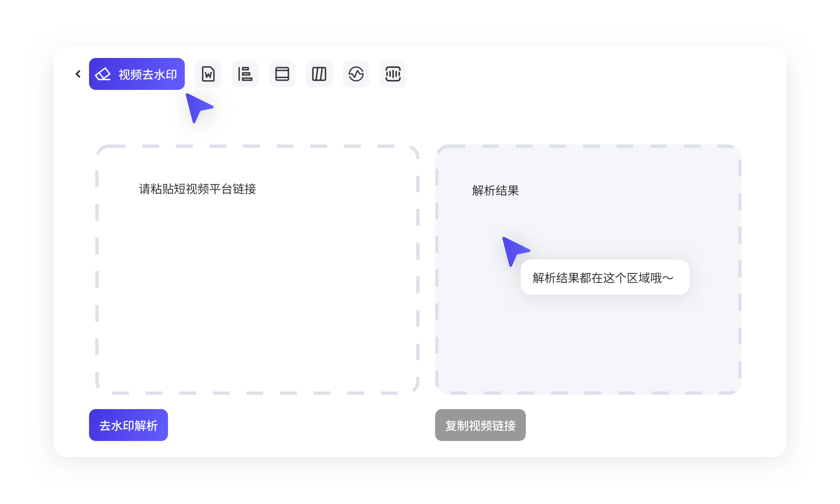This screenshot has height=504, width=840.
Task: Select the 视频去水印 tab
Action: [136, 74]
